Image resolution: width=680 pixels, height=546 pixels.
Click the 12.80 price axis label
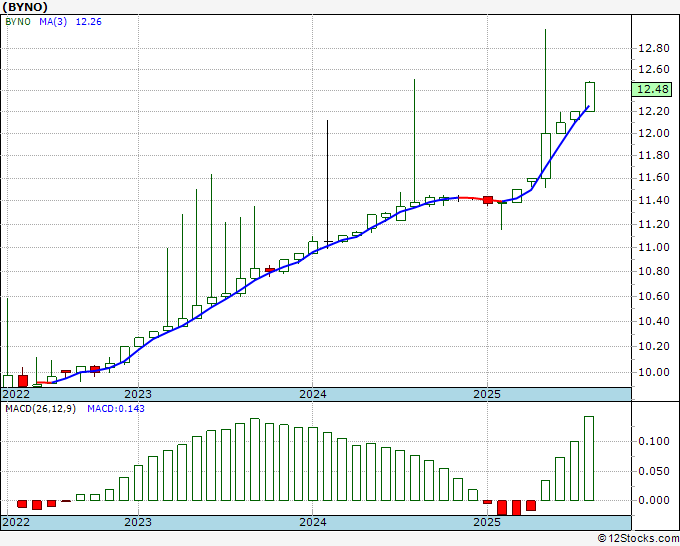[x=654, y=48]
